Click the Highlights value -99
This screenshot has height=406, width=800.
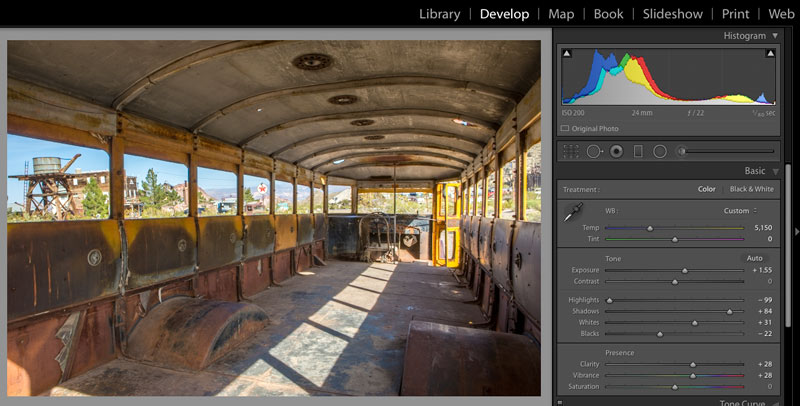[x=765, y=300]
